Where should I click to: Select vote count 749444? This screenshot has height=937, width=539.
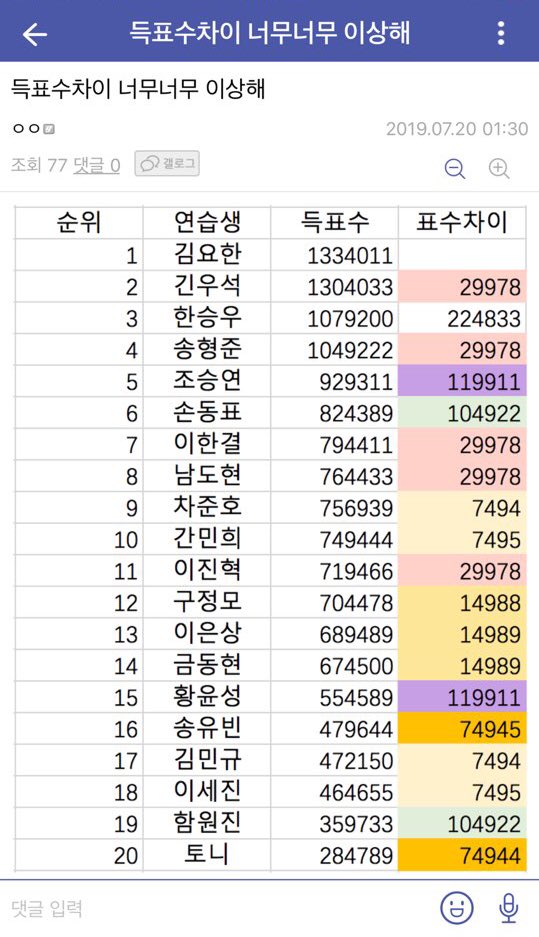356,541
